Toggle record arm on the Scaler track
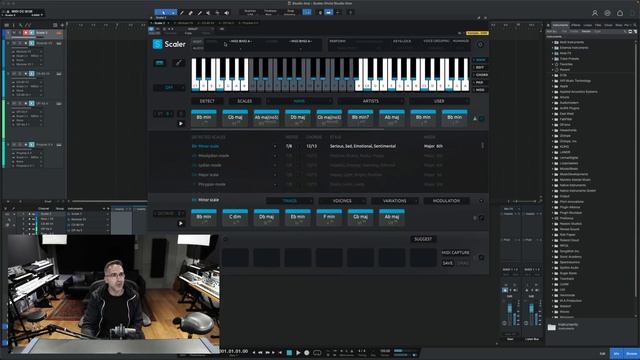Screen dimensions: 640x360 click(x=26, y=33)
